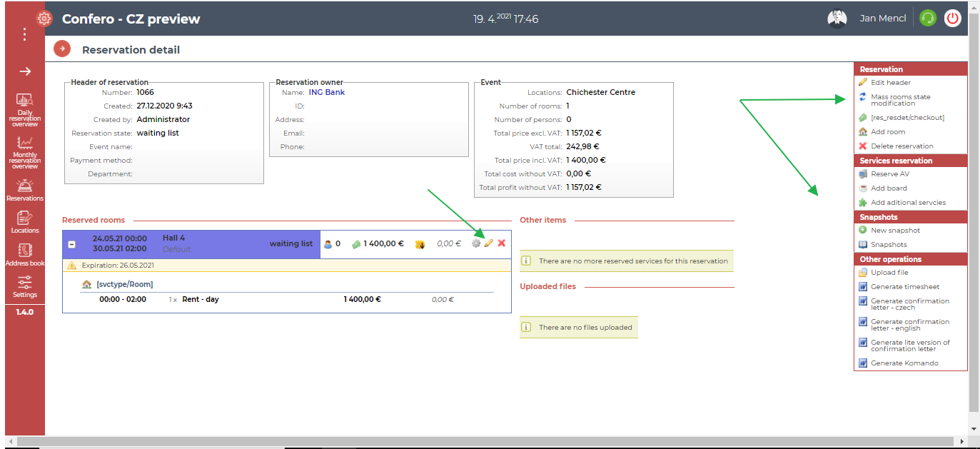Click the Delete reservation red X icon
The width and height of the screenshot is (980, 449).
(863, 146)
